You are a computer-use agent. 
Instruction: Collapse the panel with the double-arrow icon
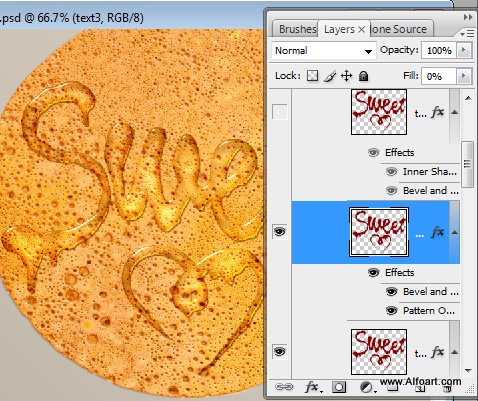click(468, 17)
